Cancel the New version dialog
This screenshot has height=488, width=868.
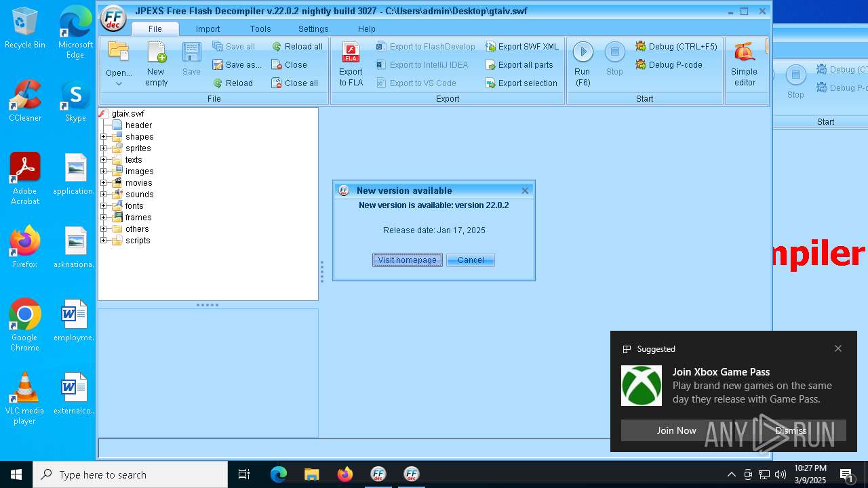(x=471, y=260)
